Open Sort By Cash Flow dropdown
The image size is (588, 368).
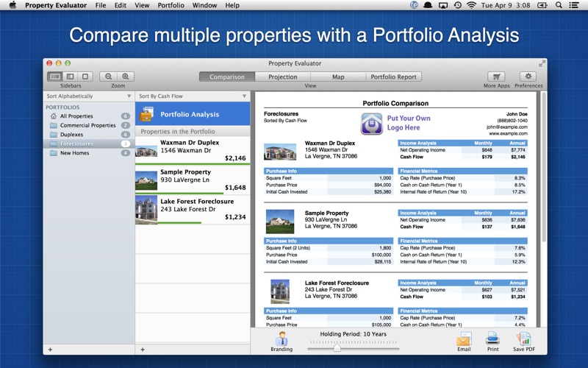(193, 96)
